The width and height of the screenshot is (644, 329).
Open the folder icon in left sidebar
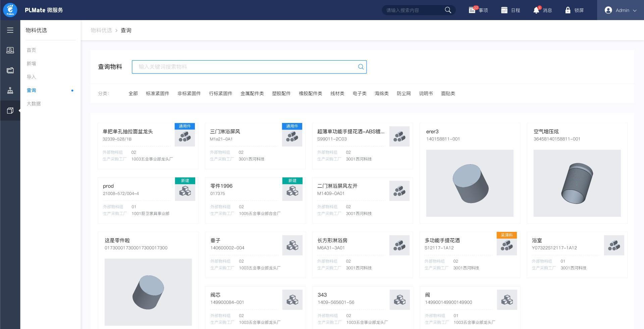[x=10, y=70]
